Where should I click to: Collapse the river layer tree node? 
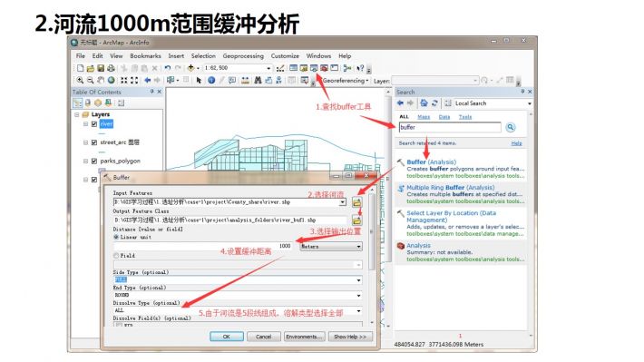[x=85, y=124]
